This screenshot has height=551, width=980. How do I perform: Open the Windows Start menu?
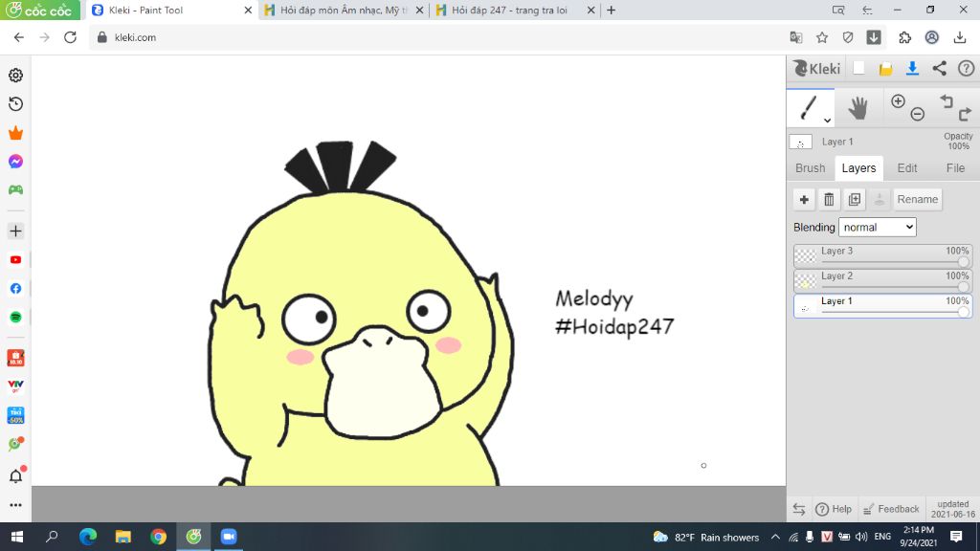17,537
